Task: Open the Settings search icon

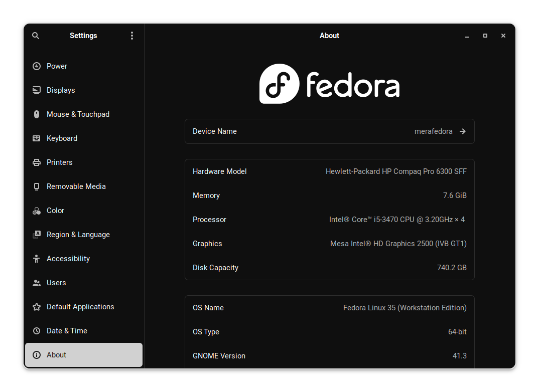Action: [36, 36]
